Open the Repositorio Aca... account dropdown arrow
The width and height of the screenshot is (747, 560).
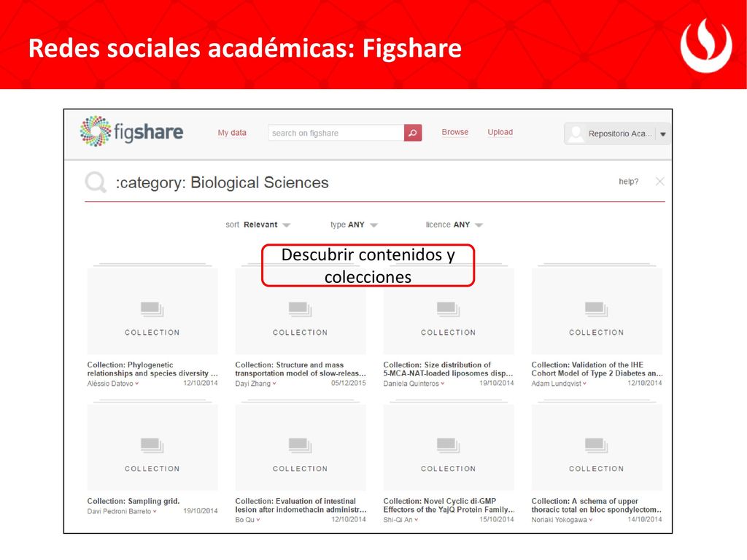click(662, 134)
